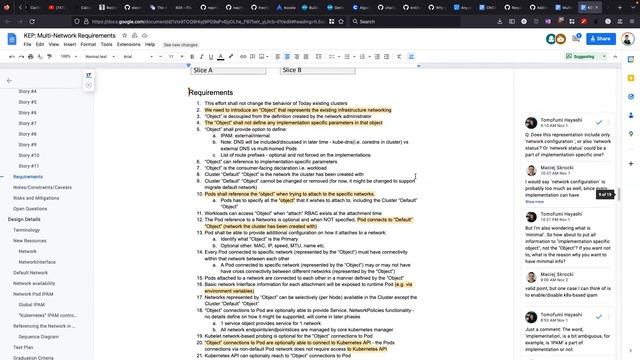Close the document outline with back arrow
The width and height of the screenshot is (640, 360).
point(9,81)
